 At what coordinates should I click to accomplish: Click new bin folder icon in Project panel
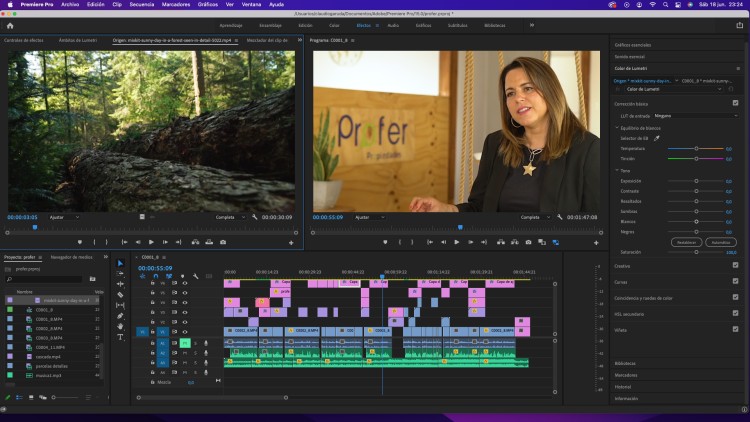coord(92,278)
